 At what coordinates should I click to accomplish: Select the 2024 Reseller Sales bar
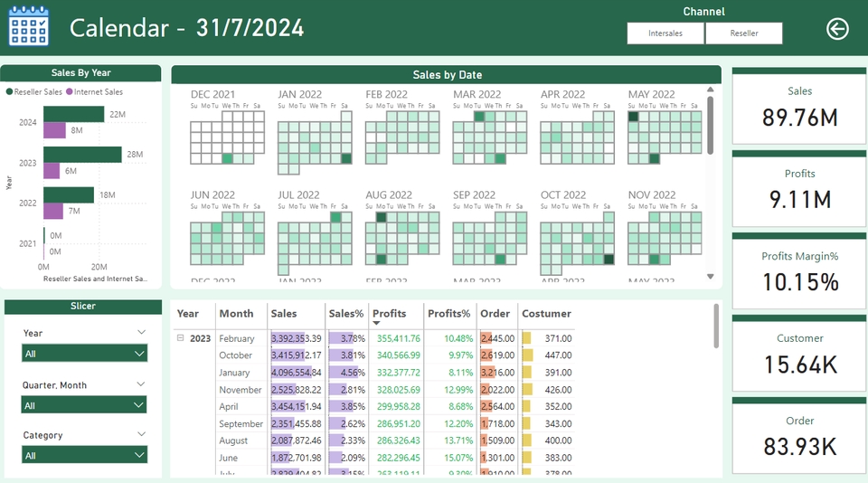[x=74, y=114]
